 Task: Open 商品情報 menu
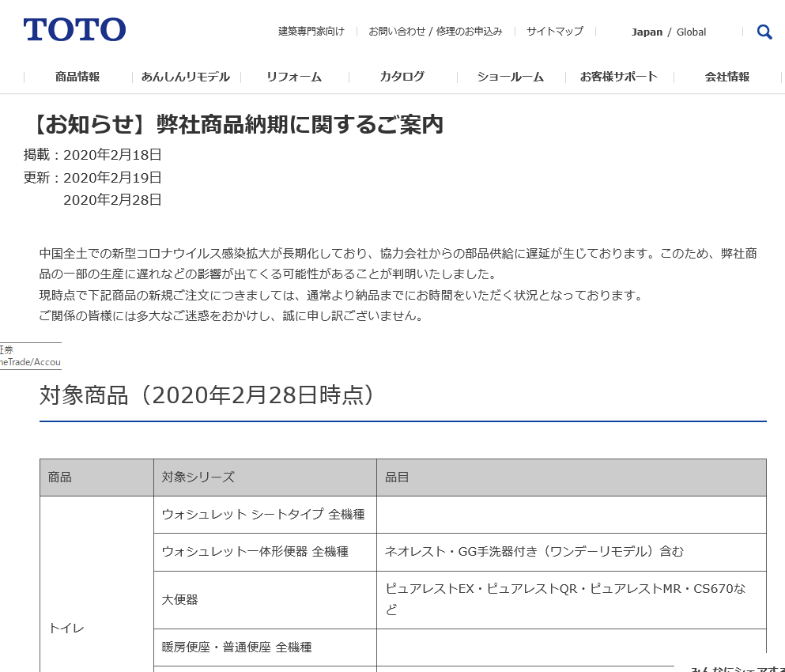(77, 77)
